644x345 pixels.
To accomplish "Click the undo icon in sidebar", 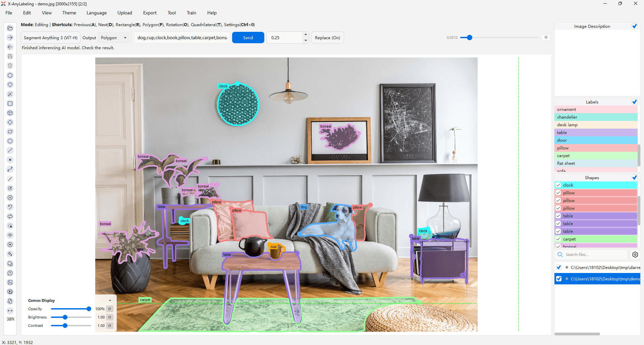I will [10, 207].
